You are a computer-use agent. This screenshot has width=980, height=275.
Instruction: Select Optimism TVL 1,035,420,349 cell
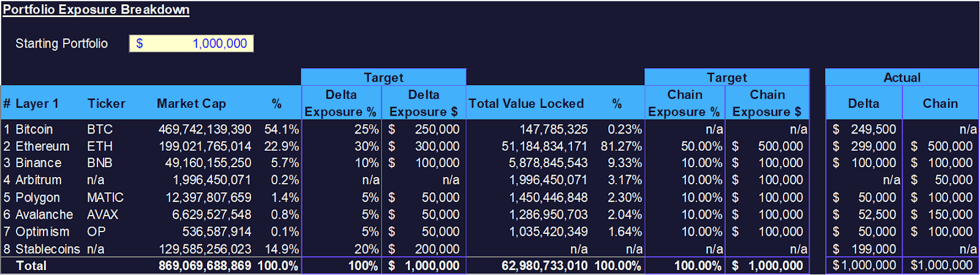click(548, 232)
